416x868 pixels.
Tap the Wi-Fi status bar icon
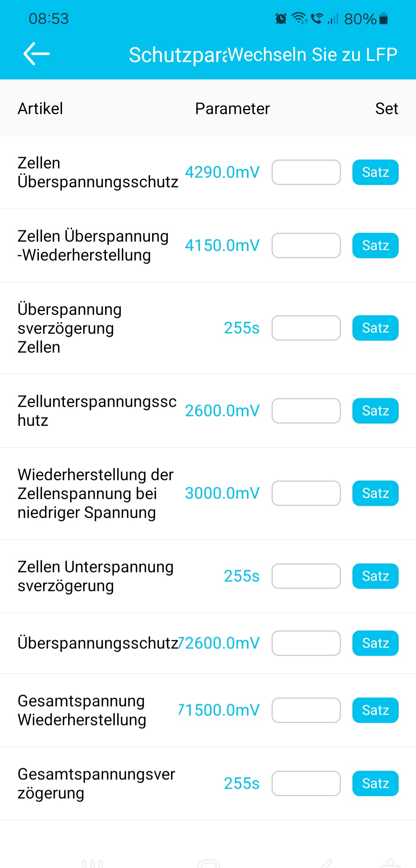click(x=299, y=18)
